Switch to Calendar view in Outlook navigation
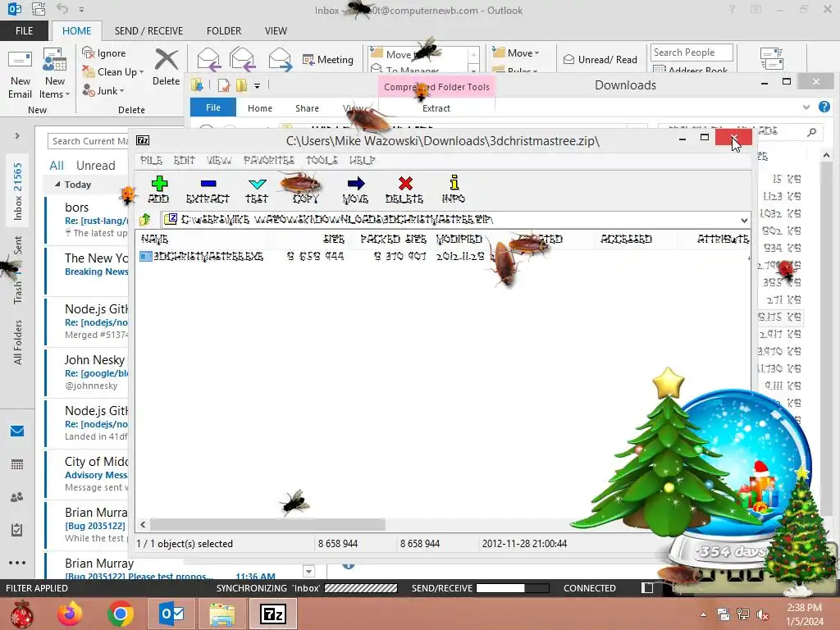This screenshot has width=840, height=630. [x=17, y=464]
